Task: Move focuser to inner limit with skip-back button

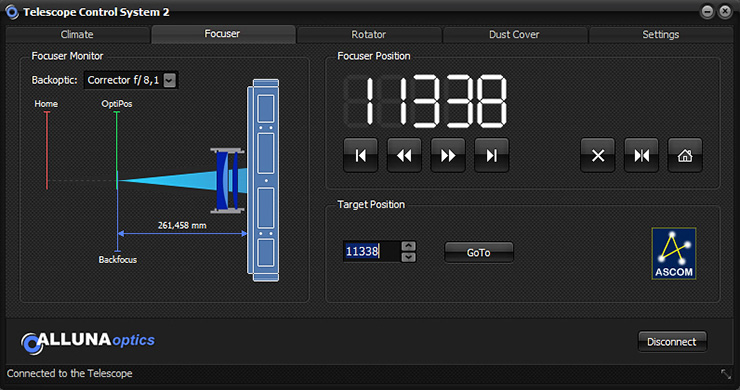Action: tap(361, 155)
